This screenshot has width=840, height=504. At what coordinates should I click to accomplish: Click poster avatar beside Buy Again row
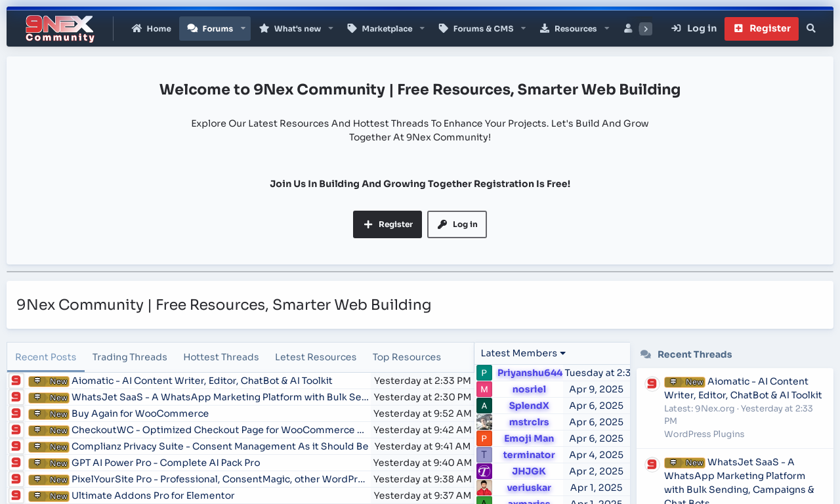point(16,413)
